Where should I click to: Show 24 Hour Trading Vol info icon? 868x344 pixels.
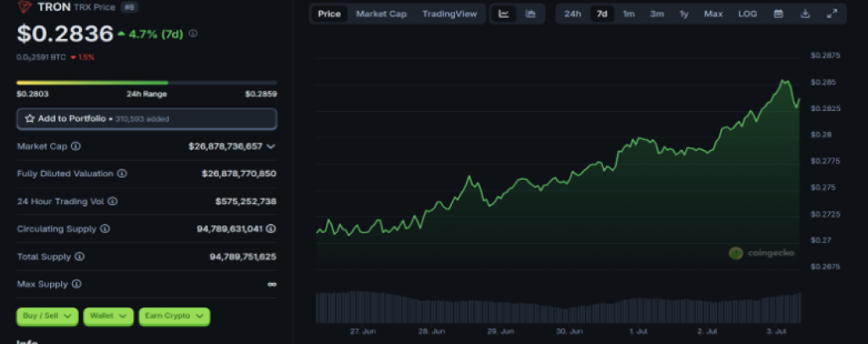point(113,202)
